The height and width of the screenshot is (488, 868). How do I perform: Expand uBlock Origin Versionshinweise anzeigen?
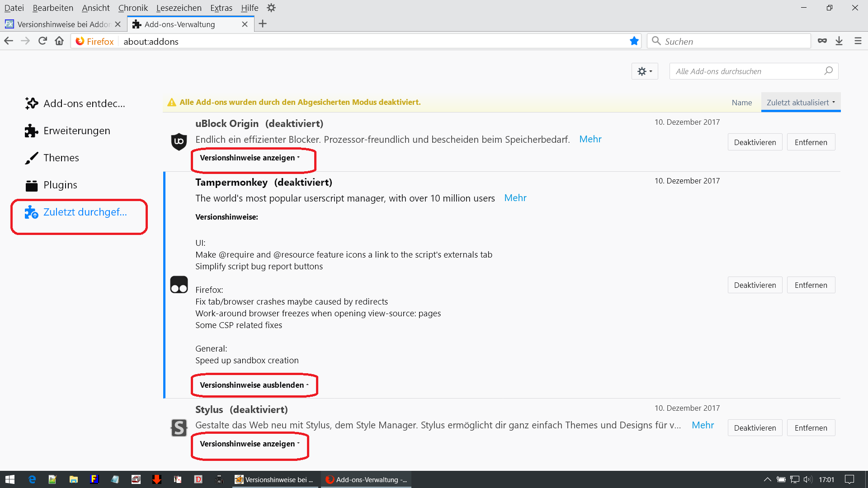pyautogui.click(x=250, y=158)
